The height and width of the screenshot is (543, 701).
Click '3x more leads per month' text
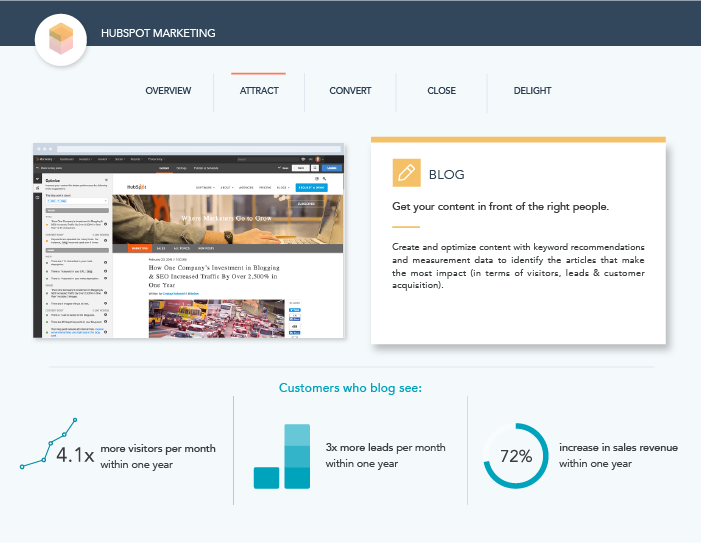pos(385,447)
